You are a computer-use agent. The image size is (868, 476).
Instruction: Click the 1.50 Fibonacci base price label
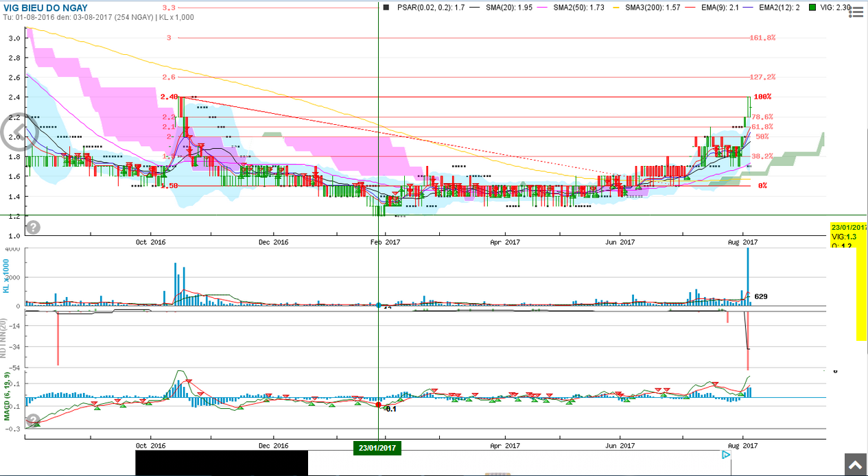[x=169, y=186]
